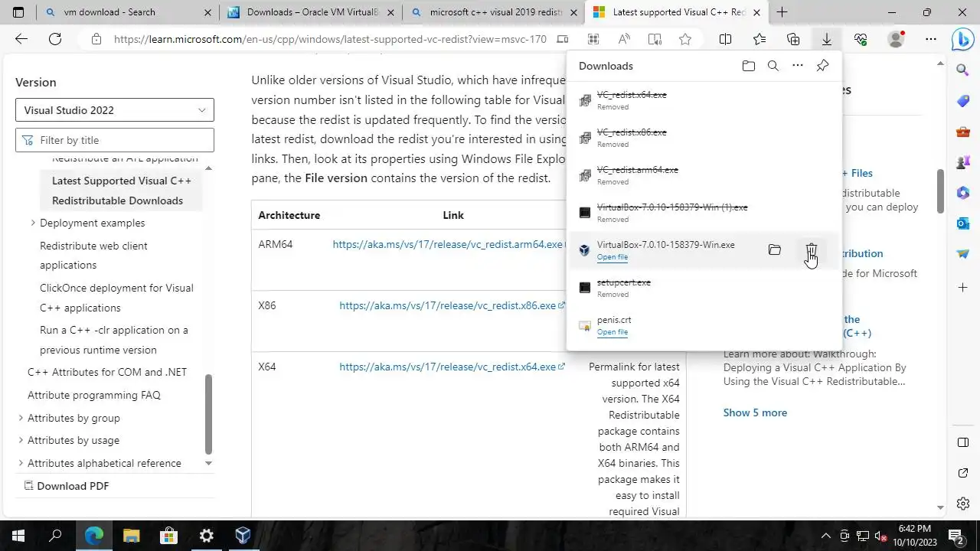Open C++ Attributes for COM and .NET
980x551 pixels.
coord(107,372)
